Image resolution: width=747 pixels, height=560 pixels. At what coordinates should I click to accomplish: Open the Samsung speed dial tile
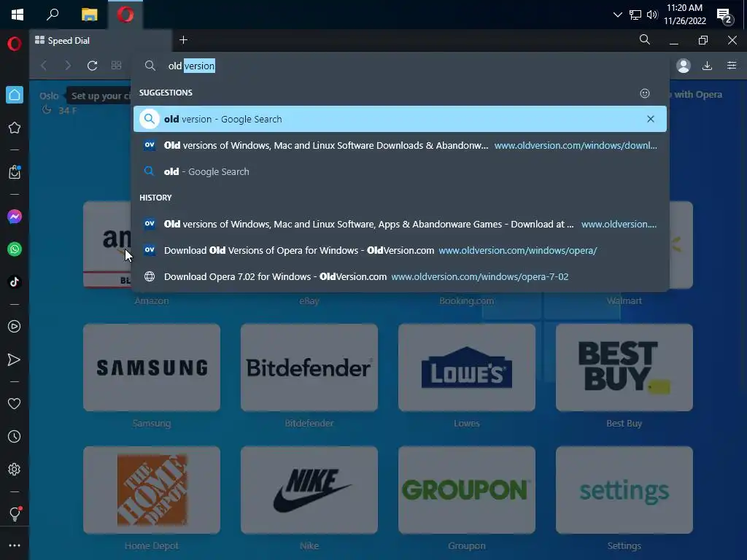152,367
